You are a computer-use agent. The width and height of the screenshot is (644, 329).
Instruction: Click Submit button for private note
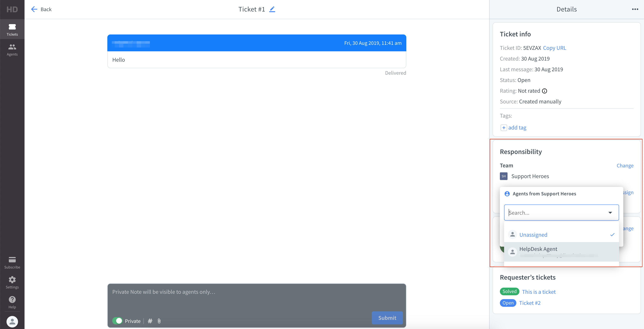387,318
